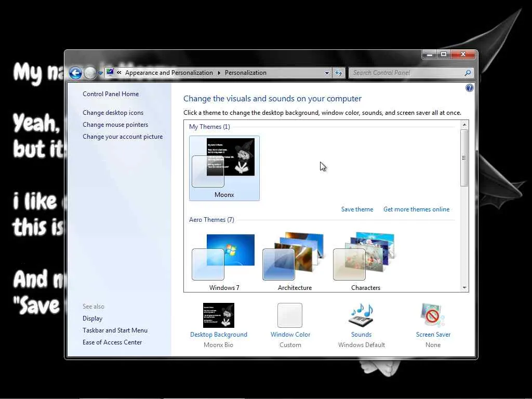Click the Back navigation arrow
This screenshot has height=399, width=532.
pos(75,73)
